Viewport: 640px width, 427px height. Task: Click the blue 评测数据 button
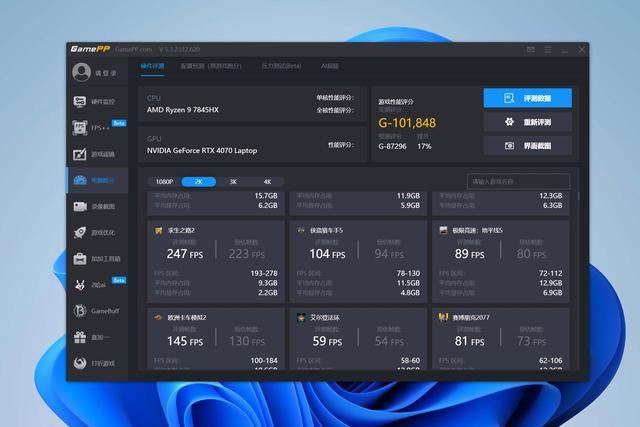coord(528,98)
